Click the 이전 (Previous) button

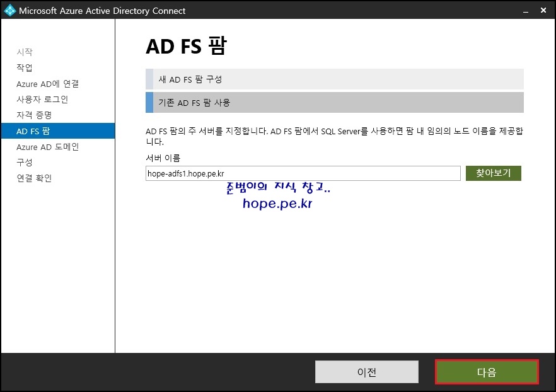pos(367,372)
